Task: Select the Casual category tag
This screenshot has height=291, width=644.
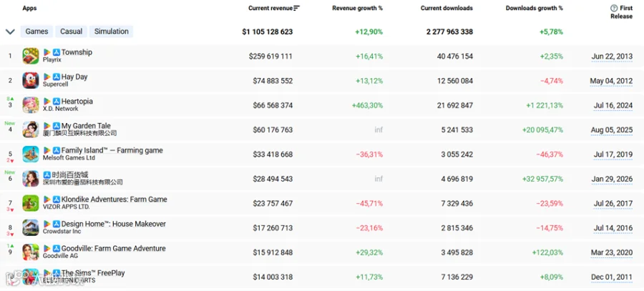Action: pyautogui.click(x=71, y=31)
